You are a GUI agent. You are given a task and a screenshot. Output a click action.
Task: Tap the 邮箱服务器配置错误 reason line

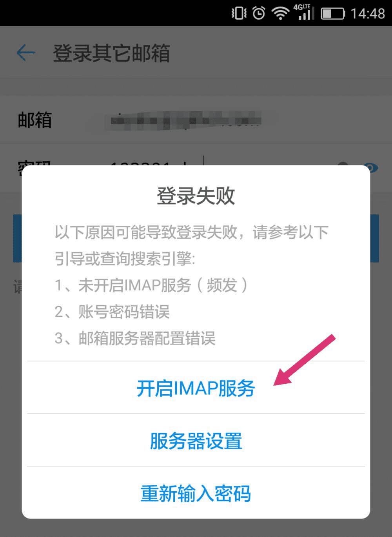[135, 338]
